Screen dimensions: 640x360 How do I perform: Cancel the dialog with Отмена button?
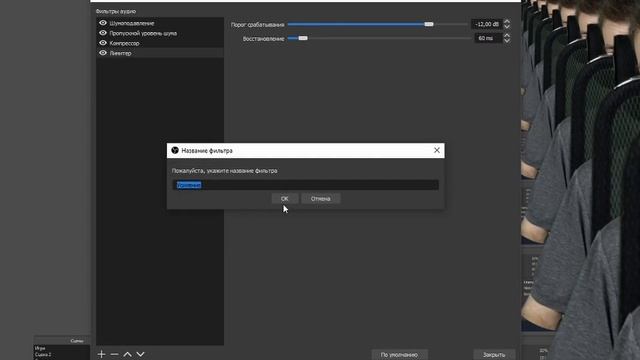pos(320,199)
